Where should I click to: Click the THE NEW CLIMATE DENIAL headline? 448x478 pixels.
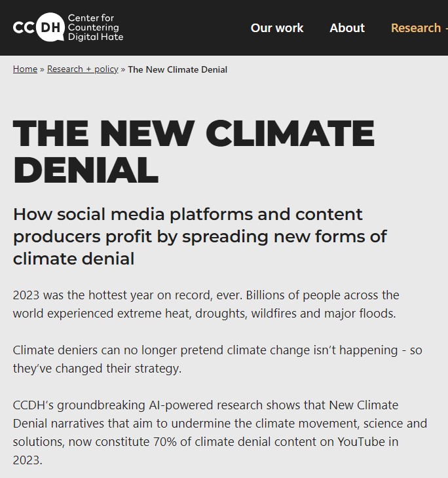194,151
